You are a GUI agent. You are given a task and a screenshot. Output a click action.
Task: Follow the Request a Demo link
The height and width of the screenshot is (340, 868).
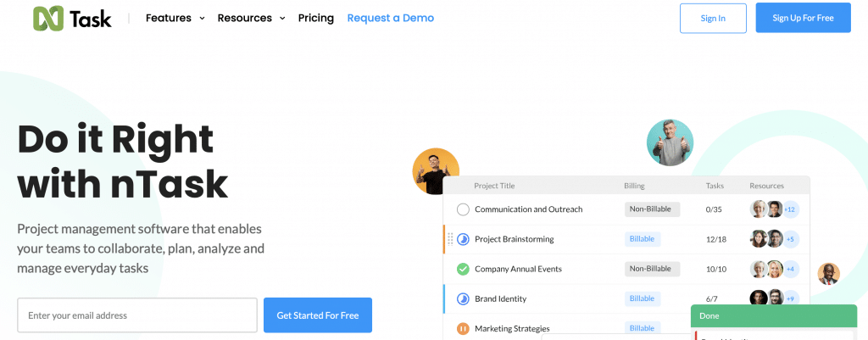click(x=390, y=19)
